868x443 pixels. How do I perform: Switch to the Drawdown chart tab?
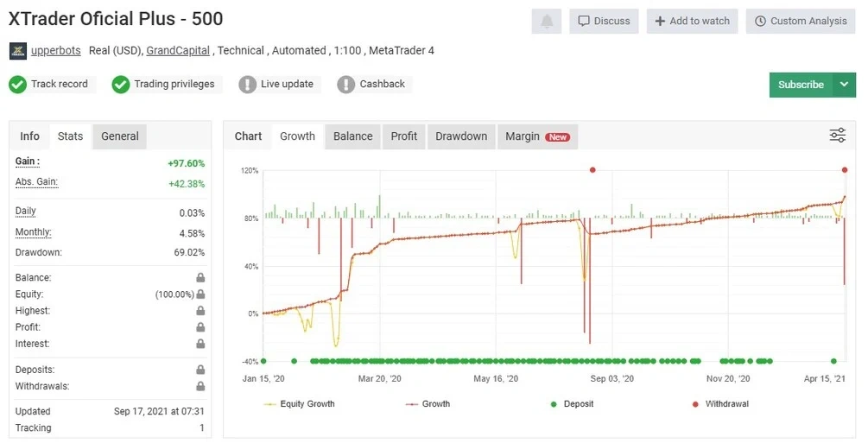pyautogui.click(x=461, y=136)
